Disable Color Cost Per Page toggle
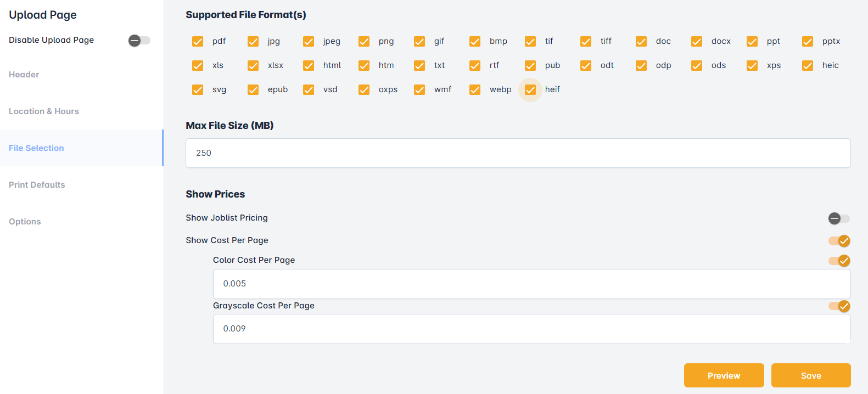The width and height of the screenshot is (868, 394). pos(839,261)
